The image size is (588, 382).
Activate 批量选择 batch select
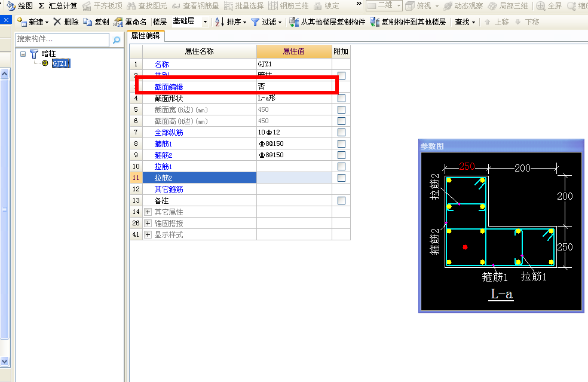point(244,5)
